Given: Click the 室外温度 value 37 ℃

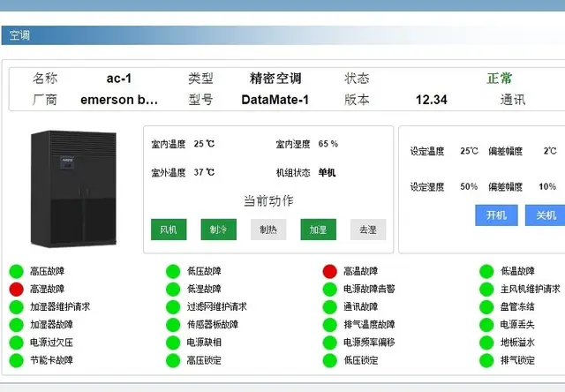Looking at the screenshot, I should pyautogui.click(x=204, y=172).
